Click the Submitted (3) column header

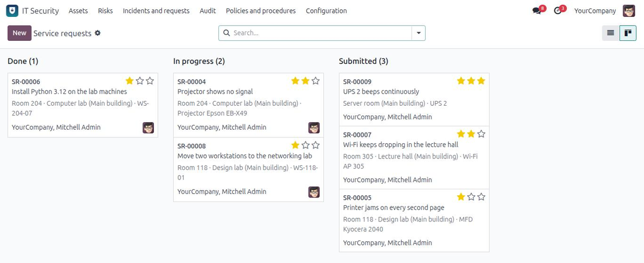[364, 61]
